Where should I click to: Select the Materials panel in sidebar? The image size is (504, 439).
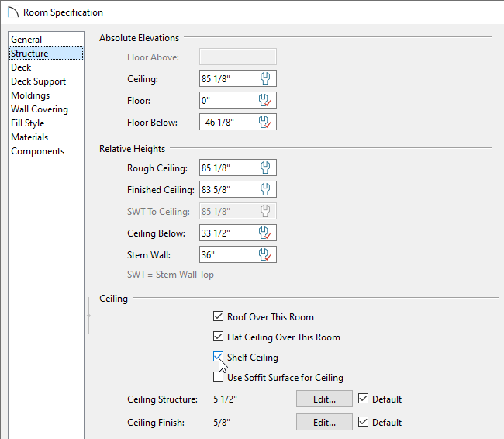pyautogui.click(x=29, y=137)
